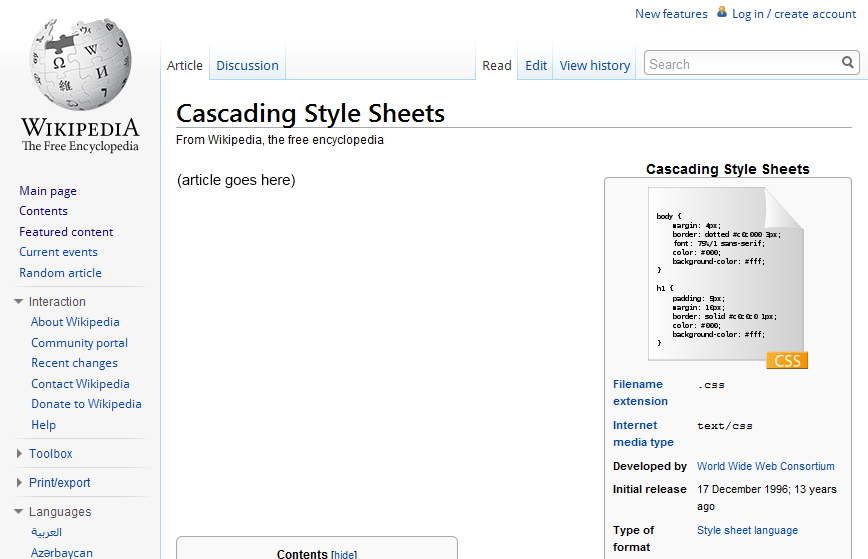Click the Cascading Style Sheets page heading
Image resolution: width=868 pixels, height=559 pixels.
click(x=310, y=113)
